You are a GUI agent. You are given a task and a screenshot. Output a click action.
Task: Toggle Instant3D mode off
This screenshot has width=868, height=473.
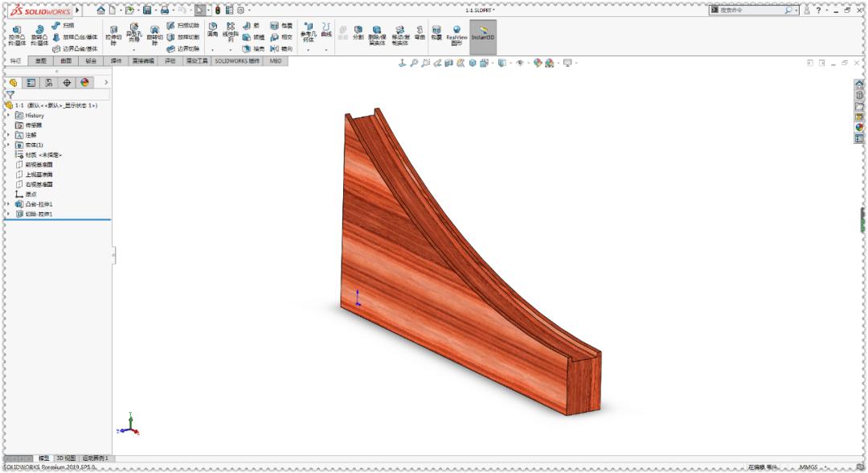481,34
